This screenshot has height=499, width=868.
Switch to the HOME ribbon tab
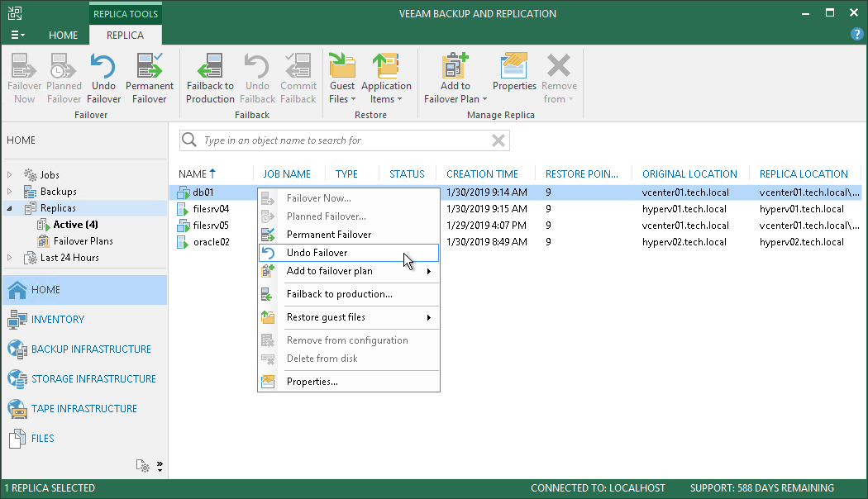(63, 35)
